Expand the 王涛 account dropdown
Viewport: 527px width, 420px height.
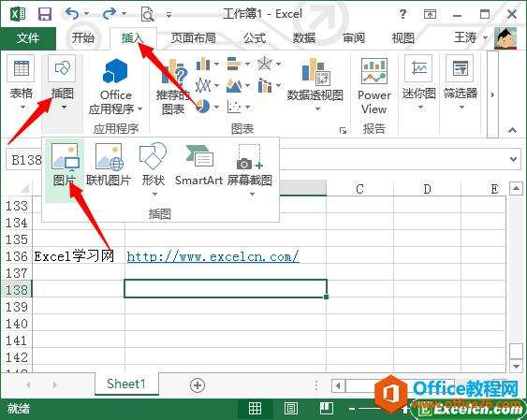point(485,38)
